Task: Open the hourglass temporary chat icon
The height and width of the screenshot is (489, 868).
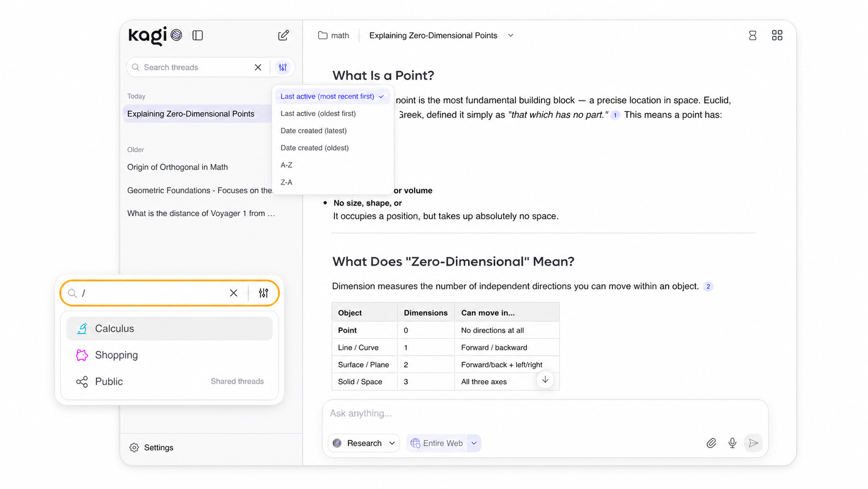Action: [752, 35]
